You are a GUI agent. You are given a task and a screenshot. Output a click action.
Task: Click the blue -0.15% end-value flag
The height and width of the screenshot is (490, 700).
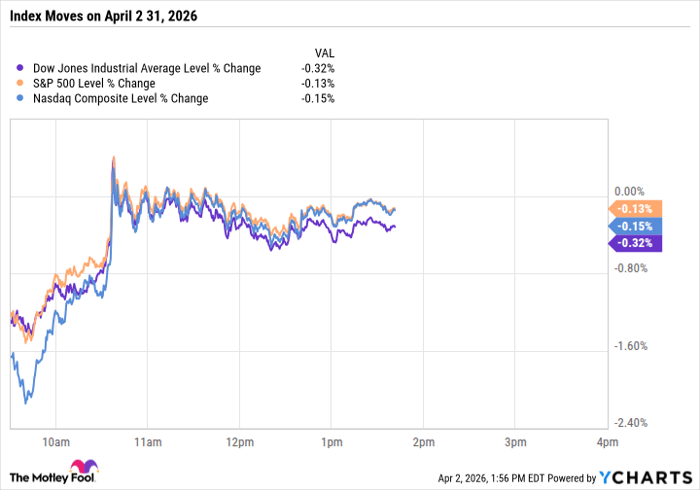[631, 226]
